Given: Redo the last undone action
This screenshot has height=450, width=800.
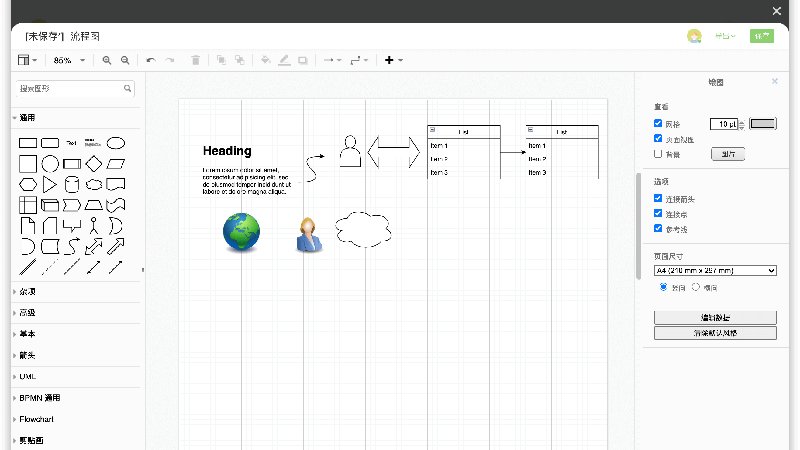Looking at the screenshot, I should [x=170, y=60].
